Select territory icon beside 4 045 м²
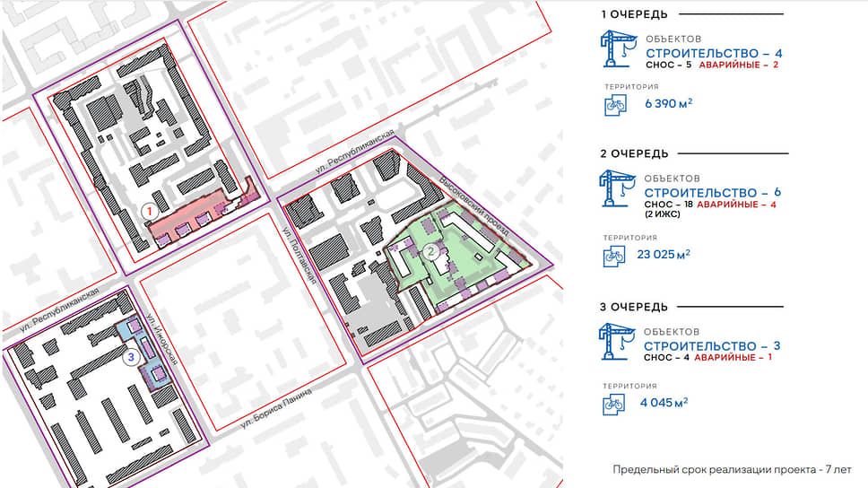The image size is (868, 488). tap(615, 405)
